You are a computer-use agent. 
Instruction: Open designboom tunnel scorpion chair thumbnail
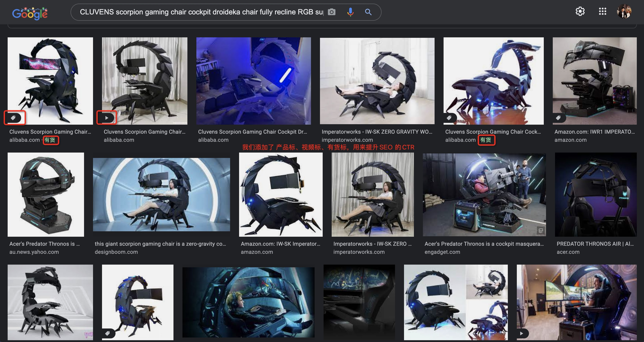pyautogui.click(x=161, y=195)
